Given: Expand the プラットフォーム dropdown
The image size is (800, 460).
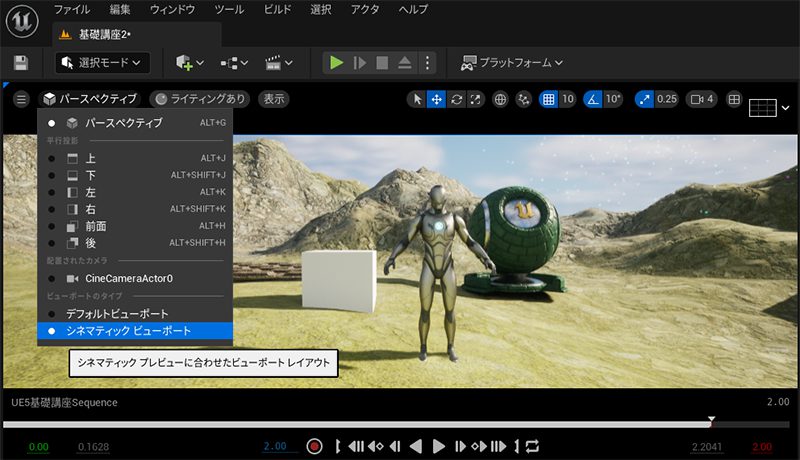Looking at the screenshot, I should pos(511,62).
